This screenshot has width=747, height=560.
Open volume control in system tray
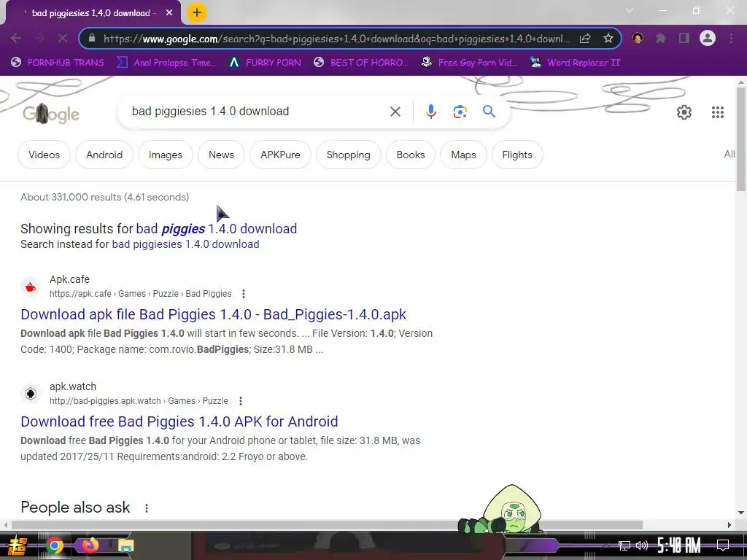pos(642,545)
